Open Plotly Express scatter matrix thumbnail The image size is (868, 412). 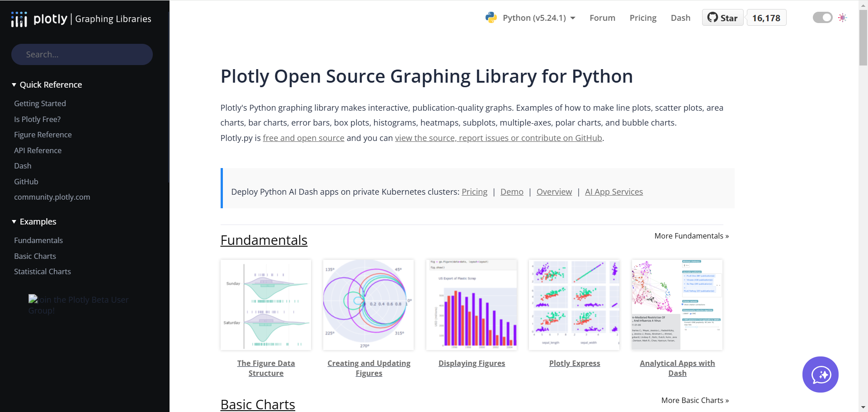(574, 304)
